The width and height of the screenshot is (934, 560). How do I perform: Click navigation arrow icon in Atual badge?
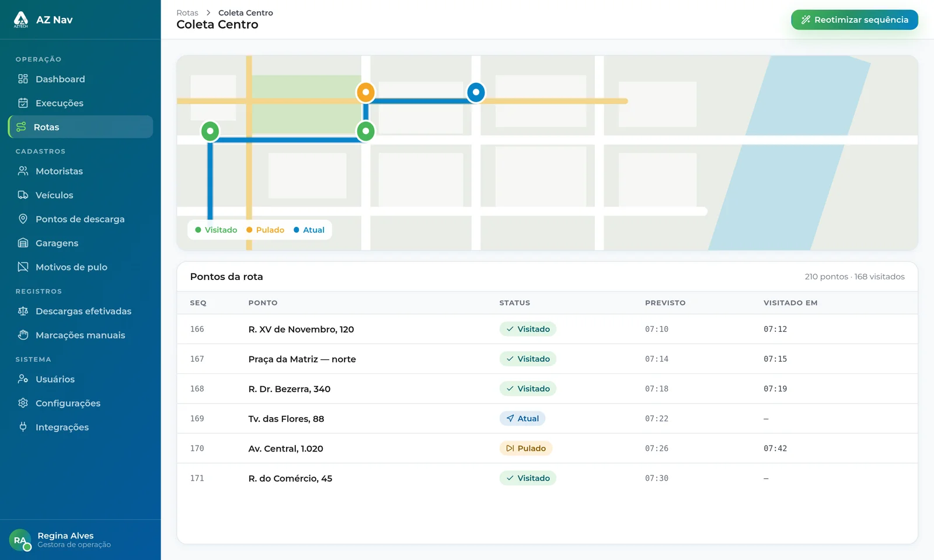[x=510, y=418]
